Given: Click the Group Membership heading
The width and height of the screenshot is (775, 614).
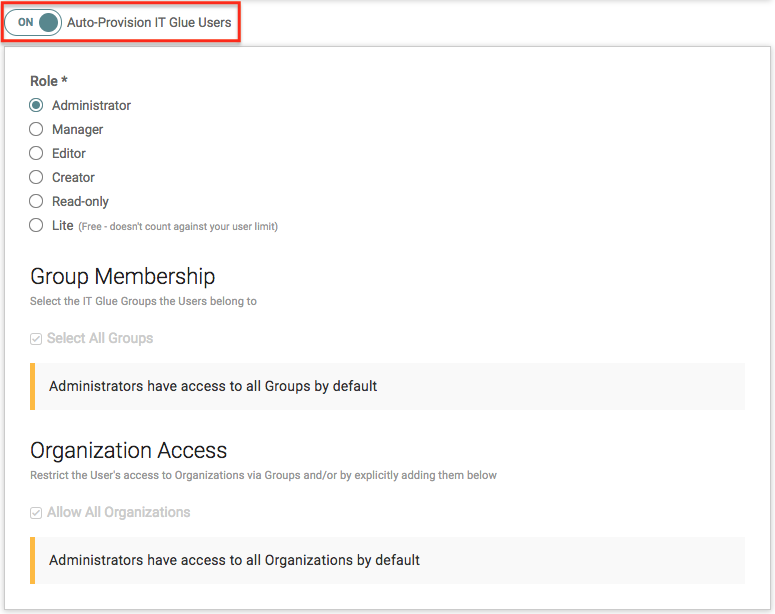Looking at the screenshot, I should tap(122, 276).
